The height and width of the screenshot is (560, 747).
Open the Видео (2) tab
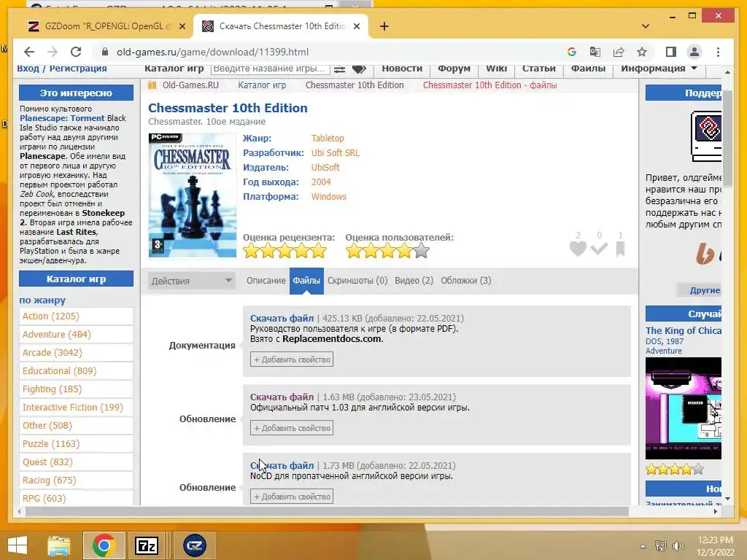coord(414,281)
